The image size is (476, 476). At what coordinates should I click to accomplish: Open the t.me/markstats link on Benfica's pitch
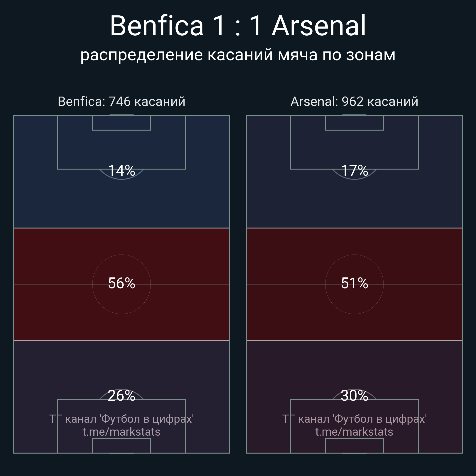pos(121,432)
